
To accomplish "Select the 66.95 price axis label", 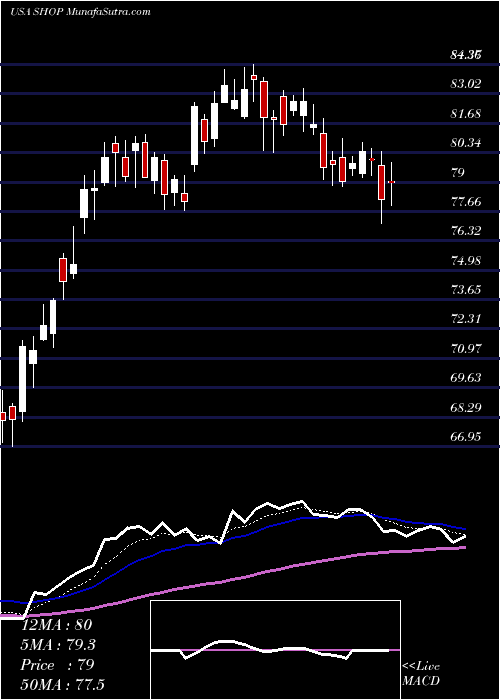I will pos(466,437).
